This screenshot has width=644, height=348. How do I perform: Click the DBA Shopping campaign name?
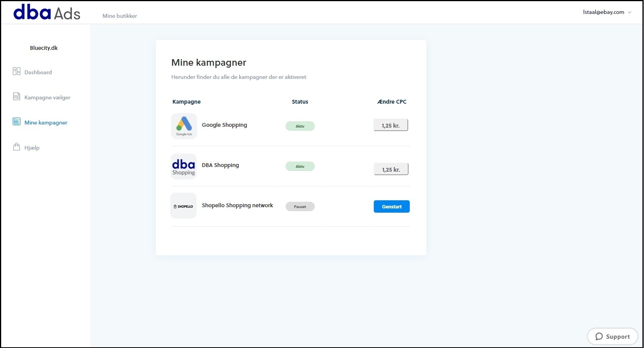tap(220, 165)
